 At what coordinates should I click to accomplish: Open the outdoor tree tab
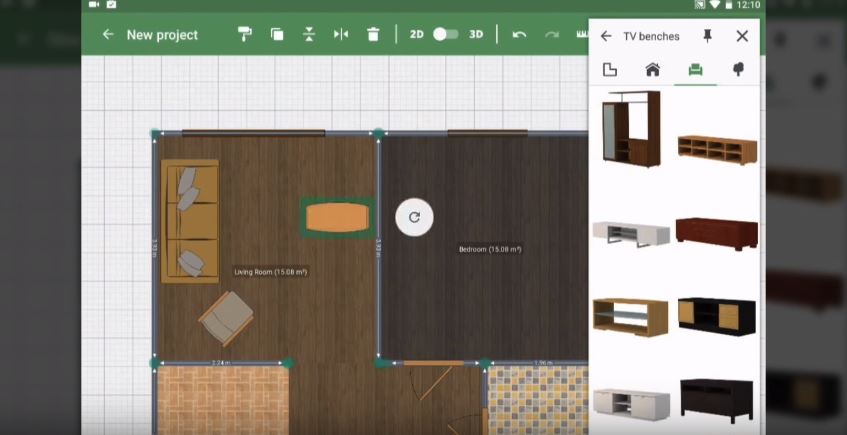pos(738,69)
